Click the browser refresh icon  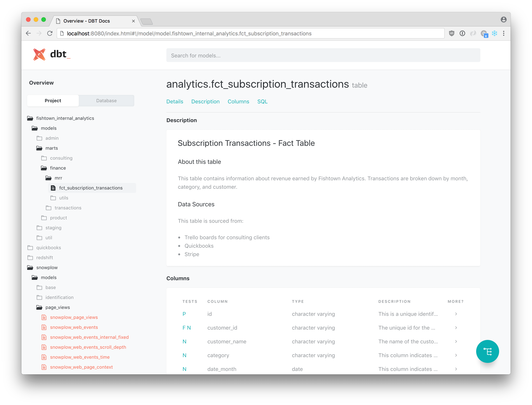50,33
